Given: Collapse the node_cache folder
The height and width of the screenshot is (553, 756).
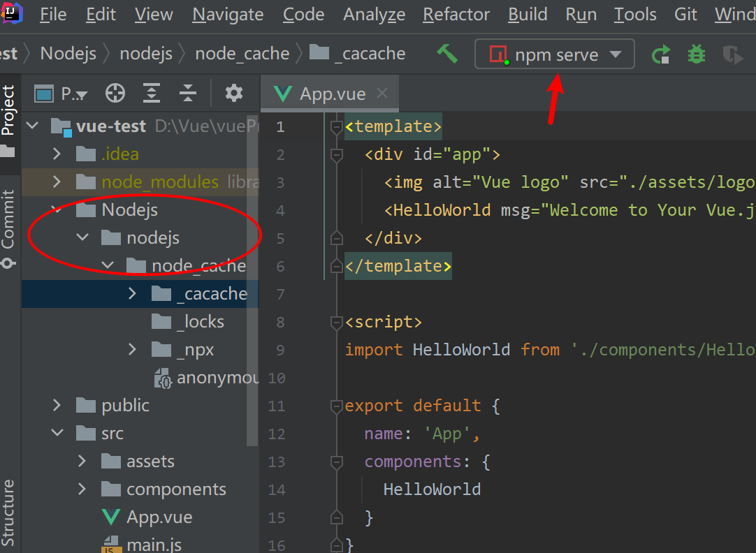Looking at the screenshot, I should click(x=108, y=265).
